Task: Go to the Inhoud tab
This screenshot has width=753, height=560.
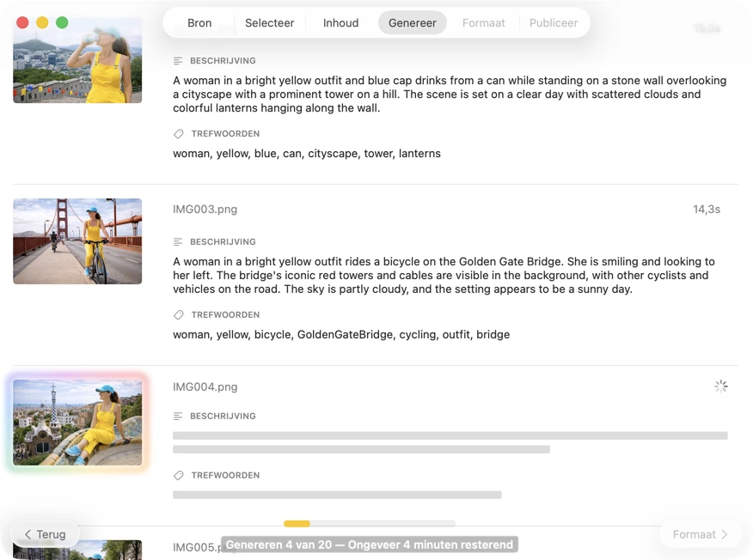Action: [x=340, y=23]
